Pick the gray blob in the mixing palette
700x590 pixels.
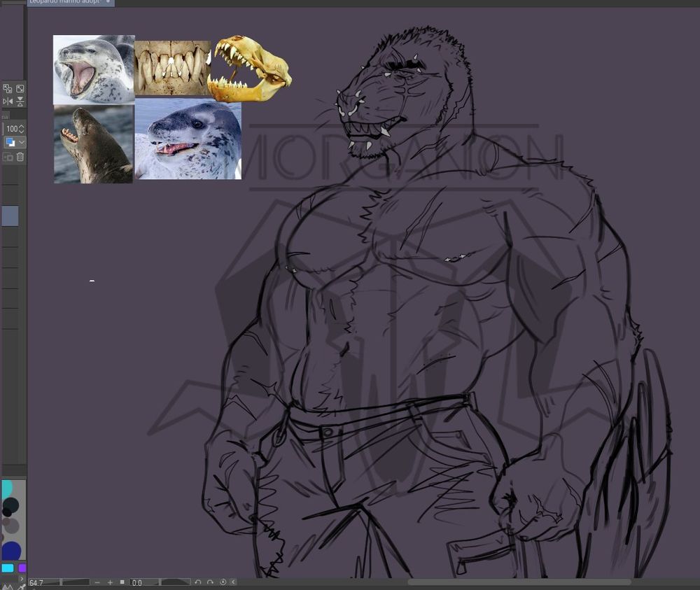coord(12,526)
